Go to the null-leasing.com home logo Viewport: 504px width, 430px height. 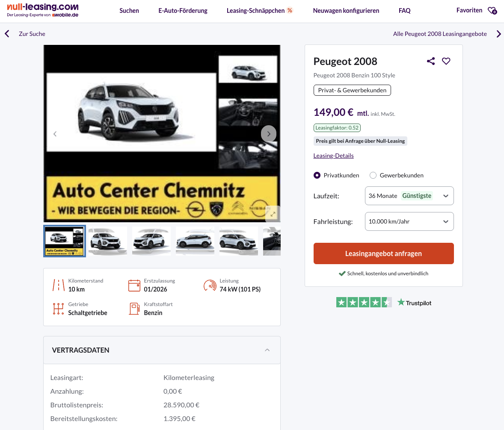[x=43, y=10]
